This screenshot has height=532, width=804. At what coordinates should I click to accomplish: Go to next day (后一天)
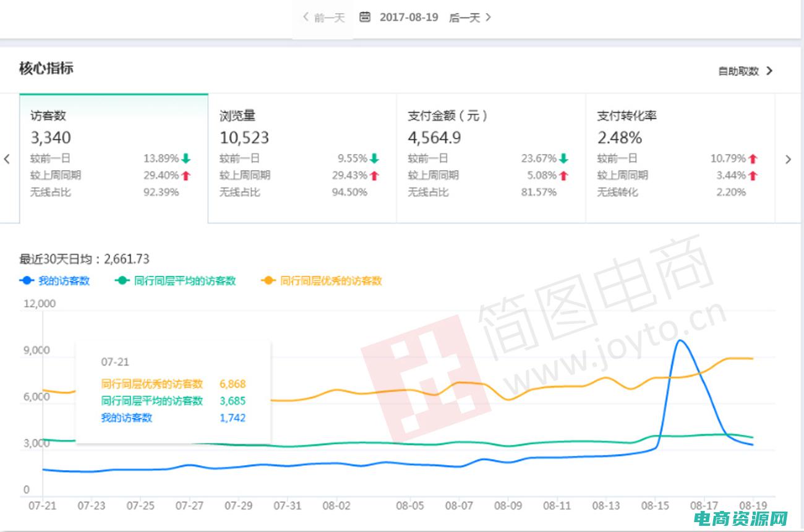coord(470,18)
